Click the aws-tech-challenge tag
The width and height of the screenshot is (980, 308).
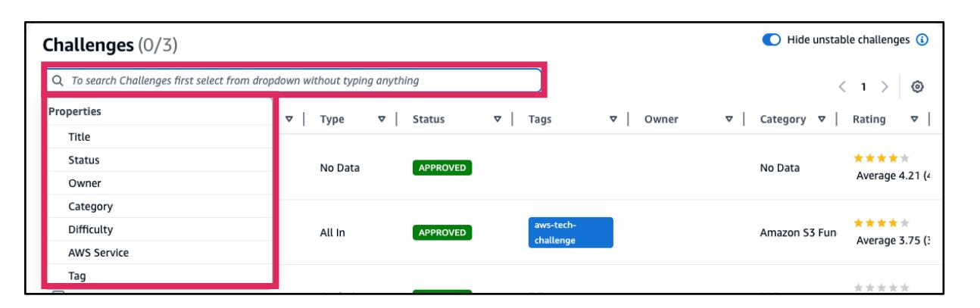click(x=570, y=232)
